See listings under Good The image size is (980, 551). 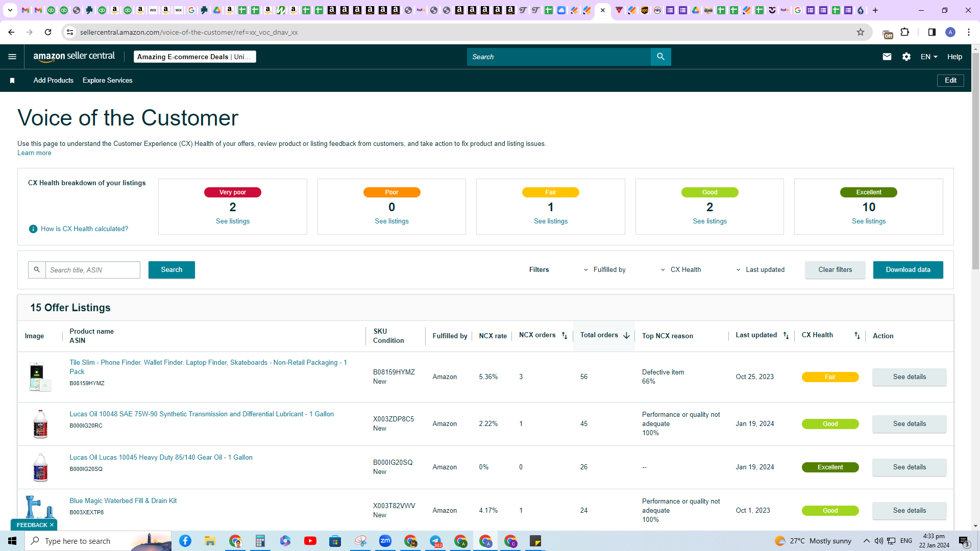tap(709, 221)
